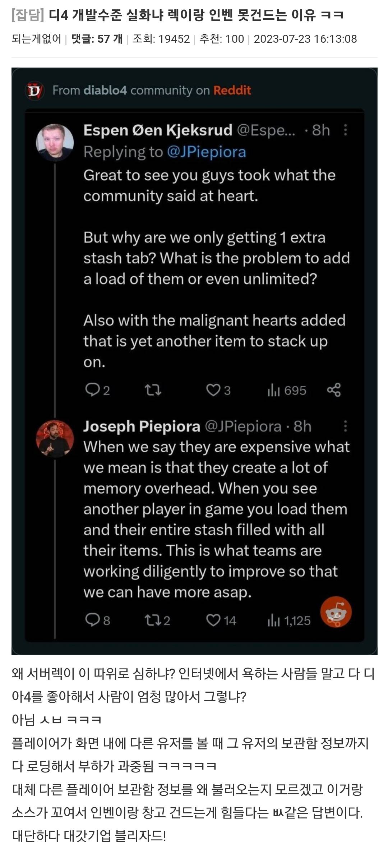388x868 pixels.
Task: Open the 댓글 57 개 comments link
Action: coord(97,39)
